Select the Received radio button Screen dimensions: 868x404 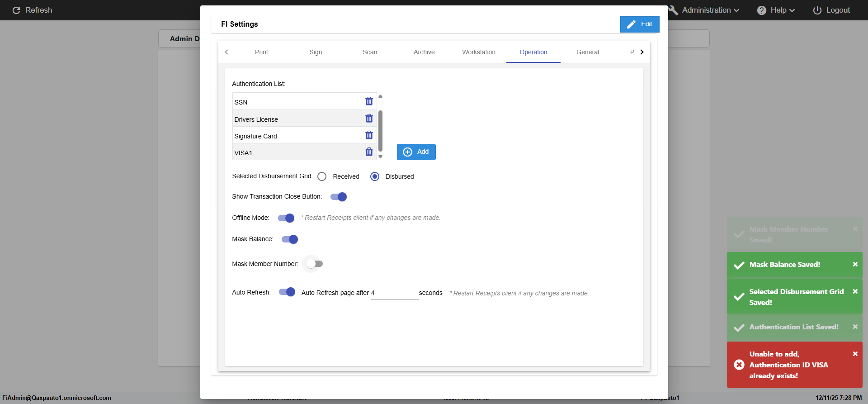click(322, 176)
